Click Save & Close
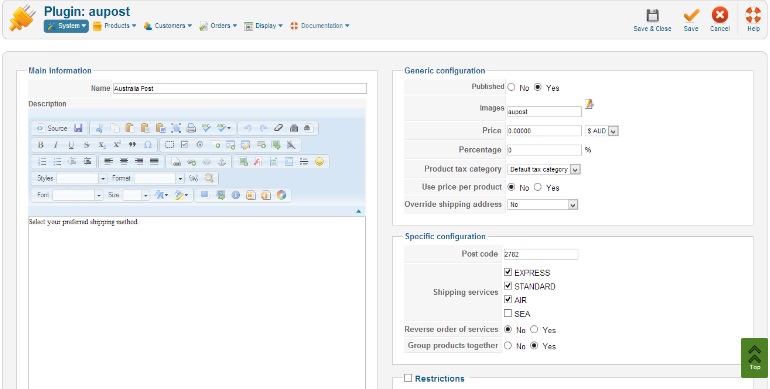Image resolution: width=770 pixels, height=389 pixels. tap(652, 20)
